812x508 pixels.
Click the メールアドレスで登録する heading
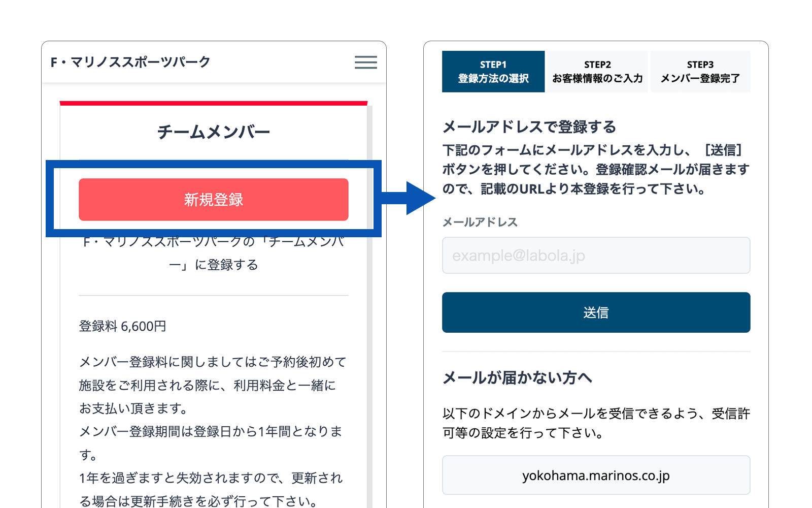[x=529, y=126]
